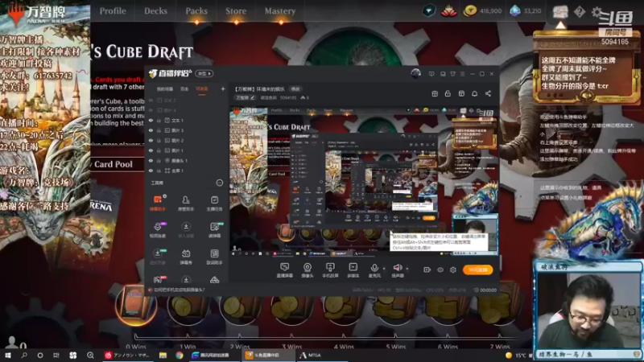Add 直播屏幕 screen capture source

[284, 270]
